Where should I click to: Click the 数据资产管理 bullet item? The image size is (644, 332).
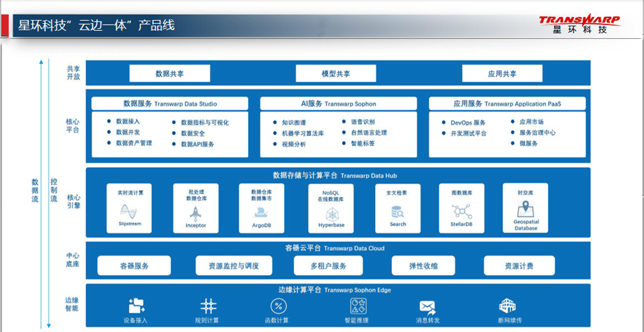pyautogui.click(x=129, y=143)
